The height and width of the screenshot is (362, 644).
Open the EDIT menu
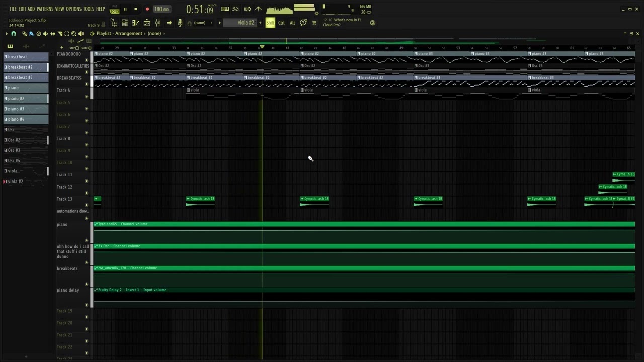point(22,9)
